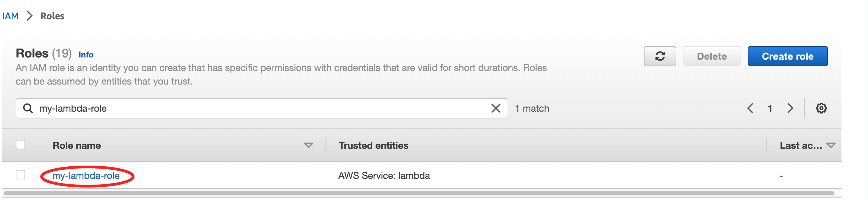Viewport: 868px width, 200px height.
Task: Click the search magnifier icon
Action: (28, 108)
